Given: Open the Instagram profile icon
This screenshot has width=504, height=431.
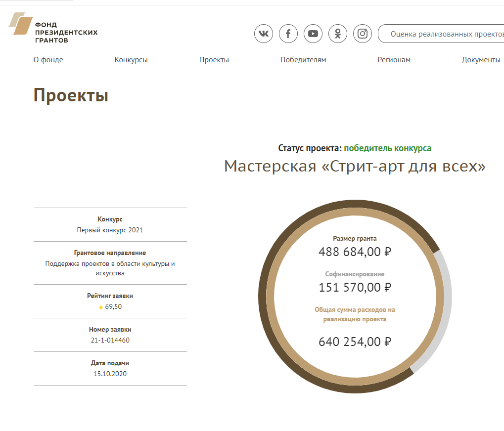Looking at the screenshot, I should (363, 34).
